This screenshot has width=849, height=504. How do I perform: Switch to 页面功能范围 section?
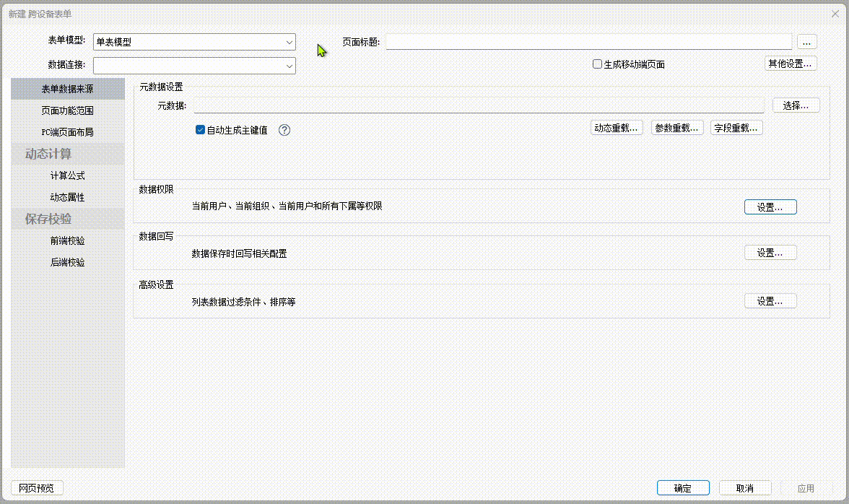pyautogui.click(x=67, y=110)
